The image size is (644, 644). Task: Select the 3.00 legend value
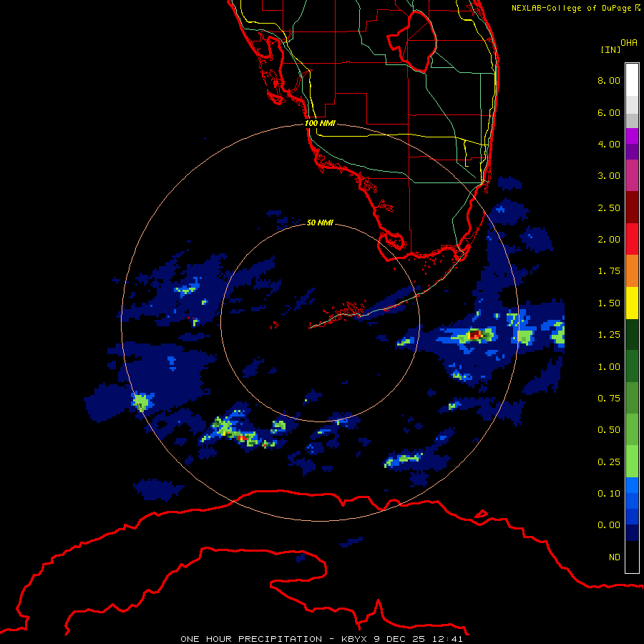point(609,176)
